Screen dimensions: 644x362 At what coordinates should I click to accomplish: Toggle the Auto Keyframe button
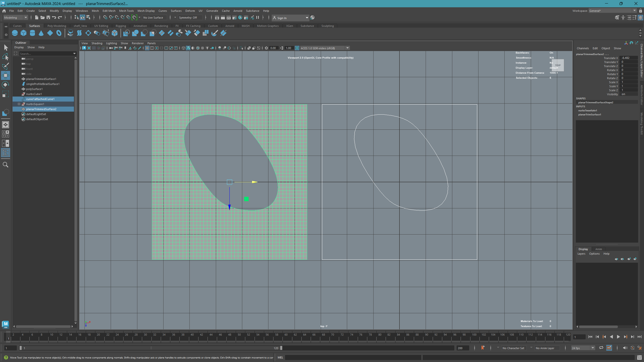point(632,348)
